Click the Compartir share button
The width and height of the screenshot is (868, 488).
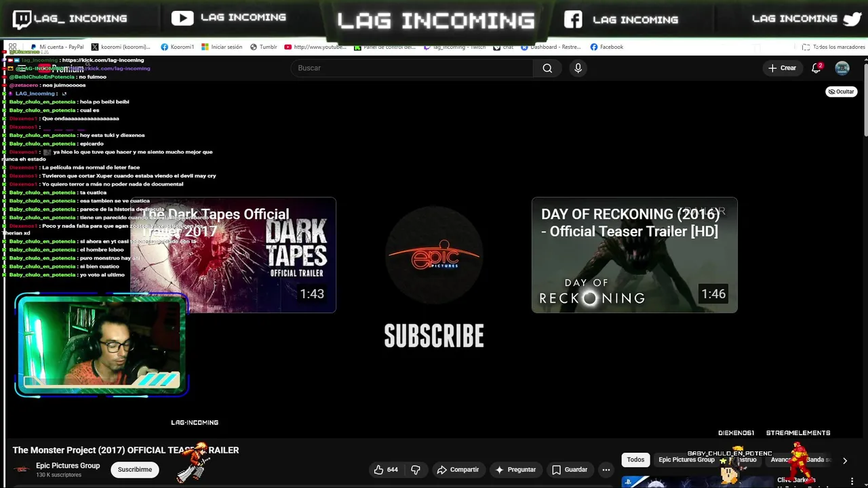coord(458,470)
